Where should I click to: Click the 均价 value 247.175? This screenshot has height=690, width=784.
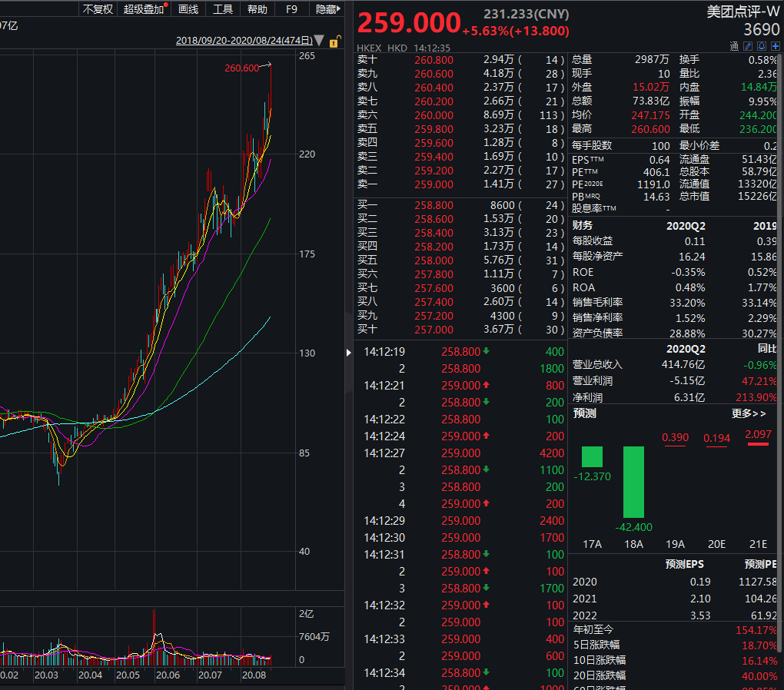click(650, 115)
